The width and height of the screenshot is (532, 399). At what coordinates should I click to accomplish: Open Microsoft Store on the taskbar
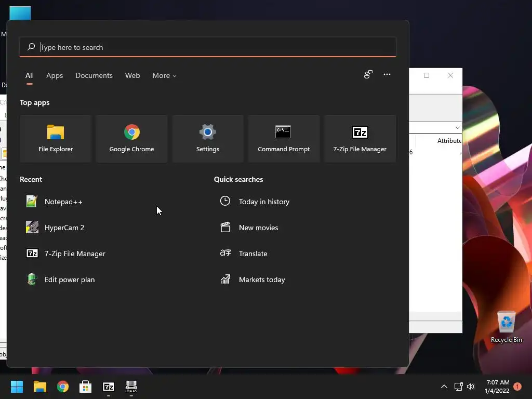point(86,387)
